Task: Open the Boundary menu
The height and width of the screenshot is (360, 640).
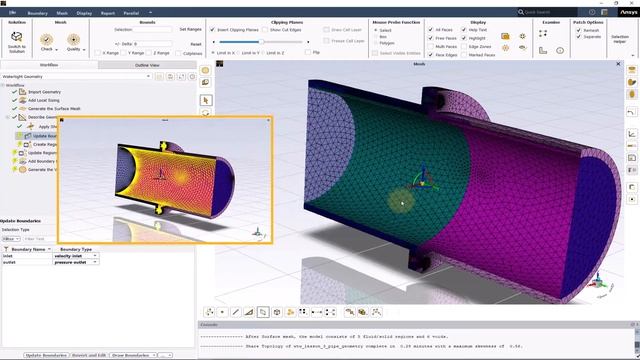Action: (38, 13)
